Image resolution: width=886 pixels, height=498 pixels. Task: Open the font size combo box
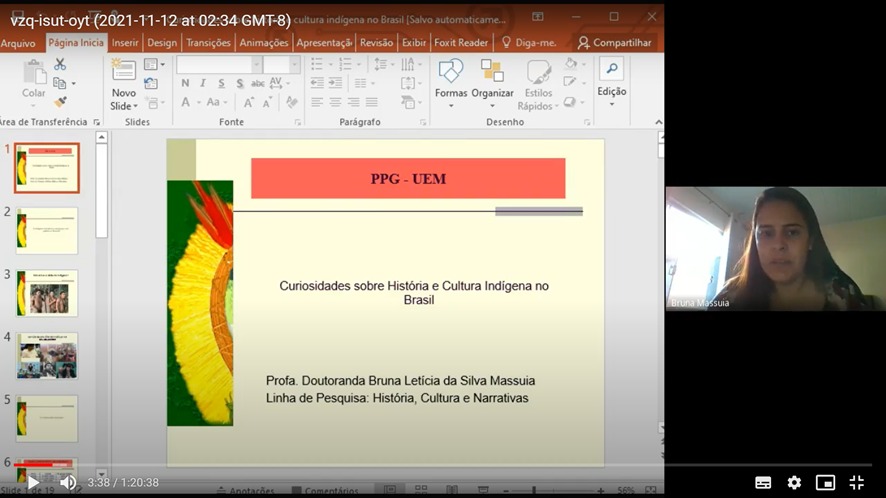click(281, 64)
